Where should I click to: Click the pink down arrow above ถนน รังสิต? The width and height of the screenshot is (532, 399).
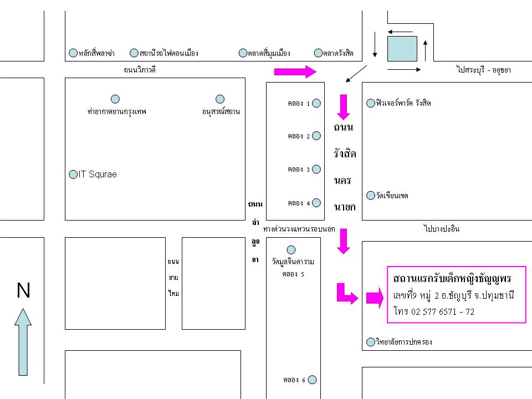(344, 107)
